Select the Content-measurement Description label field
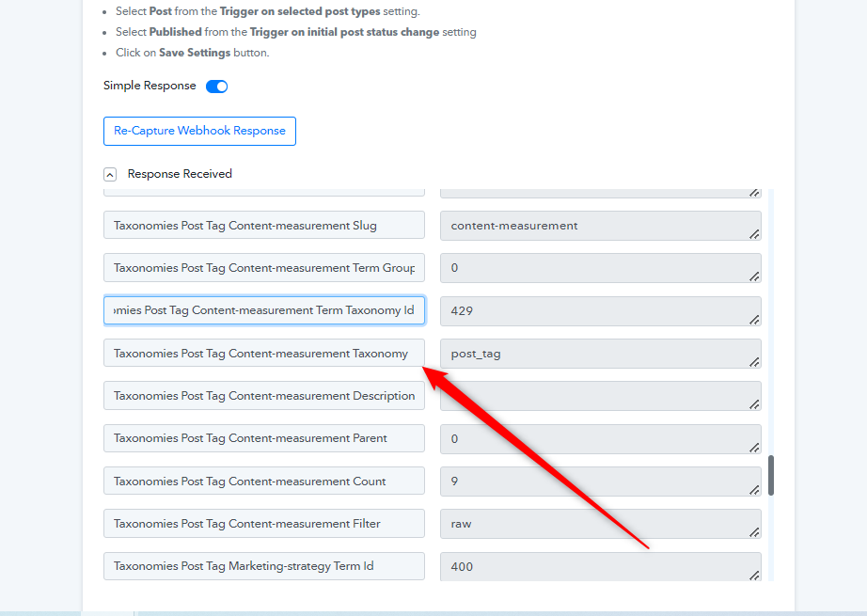Screen dimensions: 867x616 [263, 396]
